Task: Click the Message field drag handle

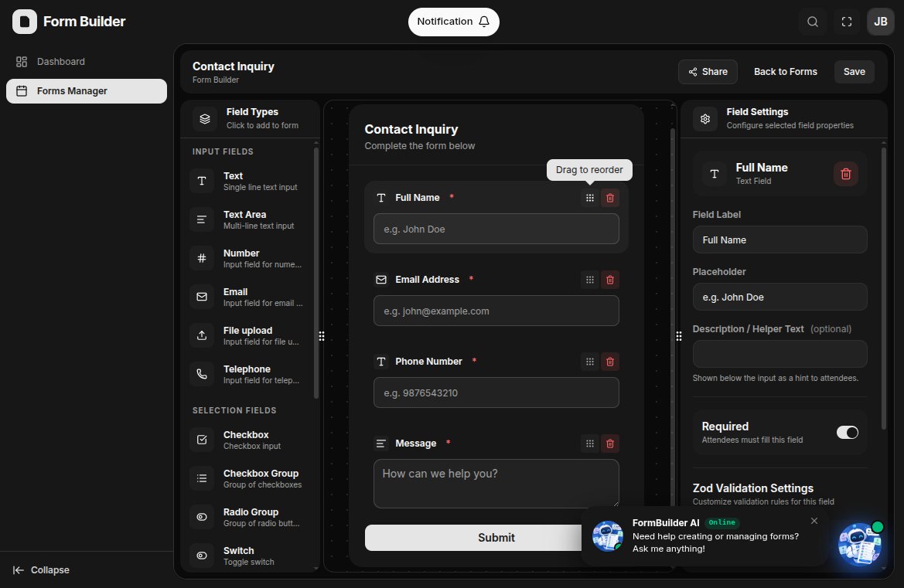Action: coord(590,444)
